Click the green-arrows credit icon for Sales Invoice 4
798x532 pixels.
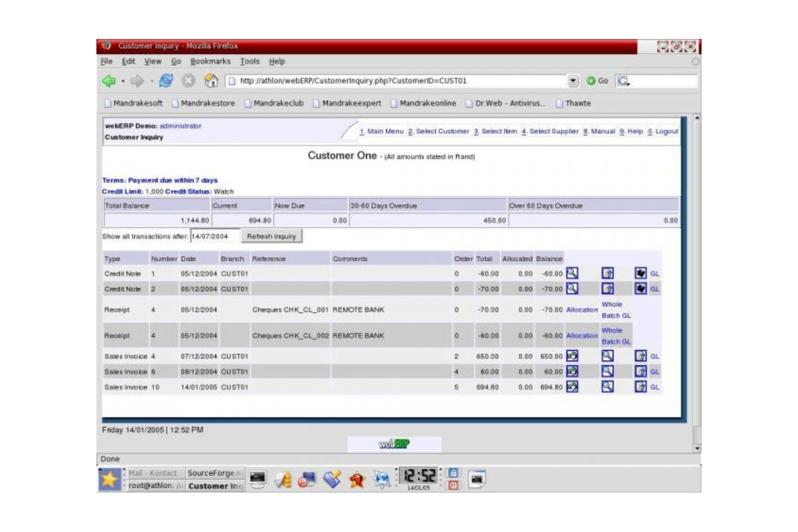[x=572, y=356]
